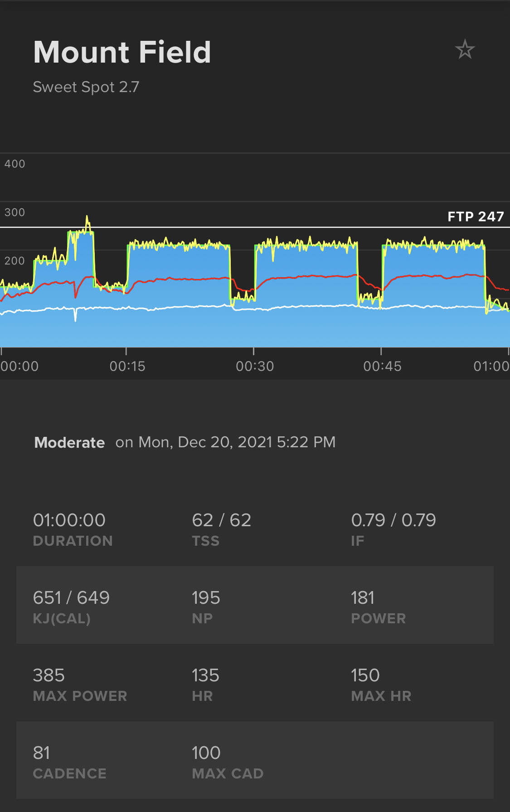The width and height of the screenshot is (510, 812).
Task: Select the KJ(CAL) 651 / 649 stat
Action: coord(71,598)
